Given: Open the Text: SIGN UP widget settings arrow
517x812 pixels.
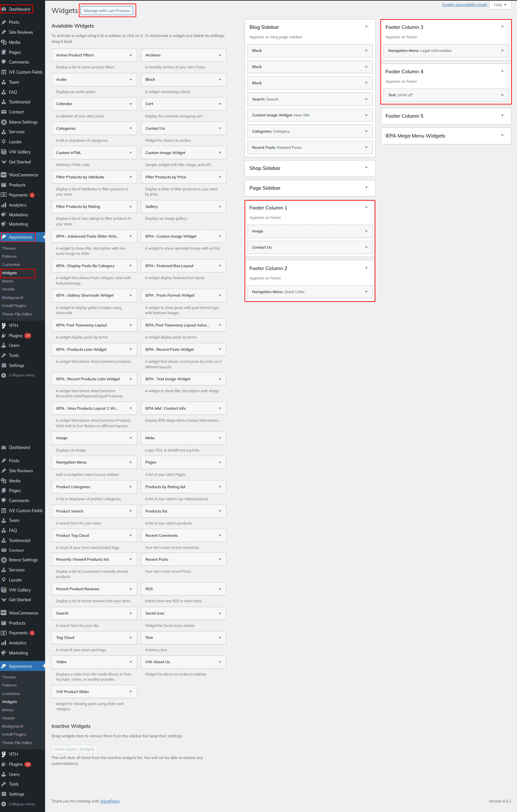Looking at the screenshot, I should click(502, 95).
